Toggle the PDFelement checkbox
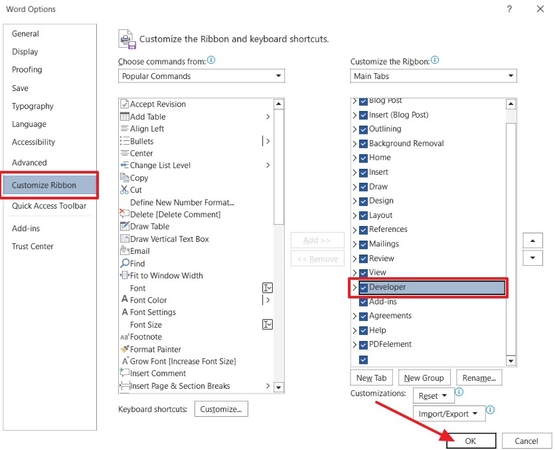This screenshot has height=450, width=555. coord(363,344)
